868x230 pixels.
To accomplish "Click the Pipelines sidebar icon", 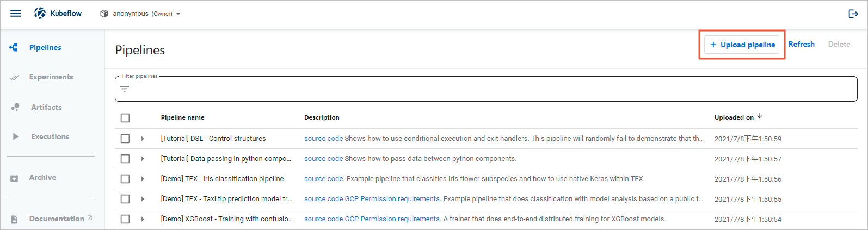I will pos(14,48).
